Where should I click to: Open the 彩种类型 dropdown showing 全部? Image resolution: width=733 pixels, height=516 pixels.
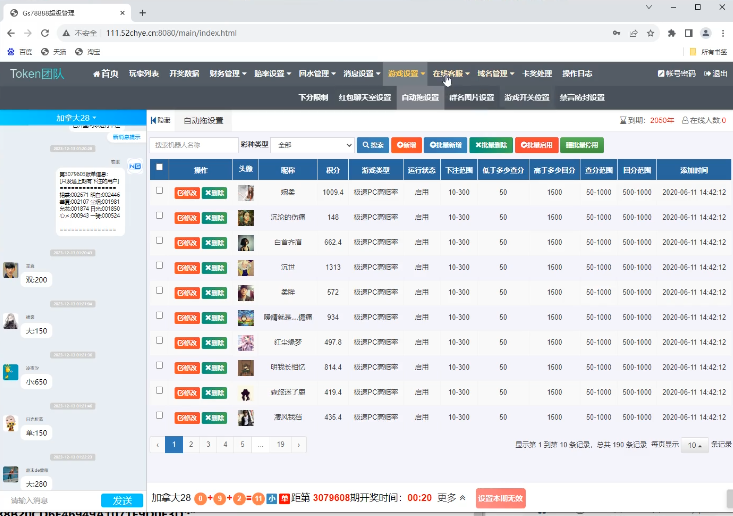pyautogui.click(x=311, y=145)
